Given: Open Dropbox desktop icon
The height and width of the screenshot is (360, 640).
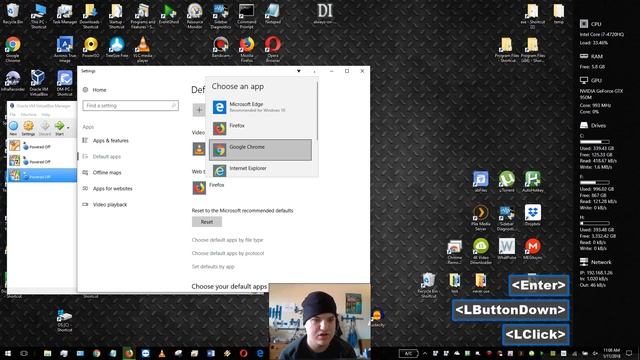Looking at the screenshot, I should (533, 215).
